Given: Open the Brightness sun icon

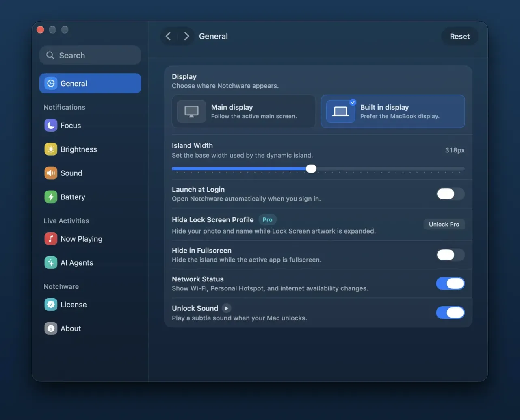Looking at the screenshot, I should [x=51, y=149].
